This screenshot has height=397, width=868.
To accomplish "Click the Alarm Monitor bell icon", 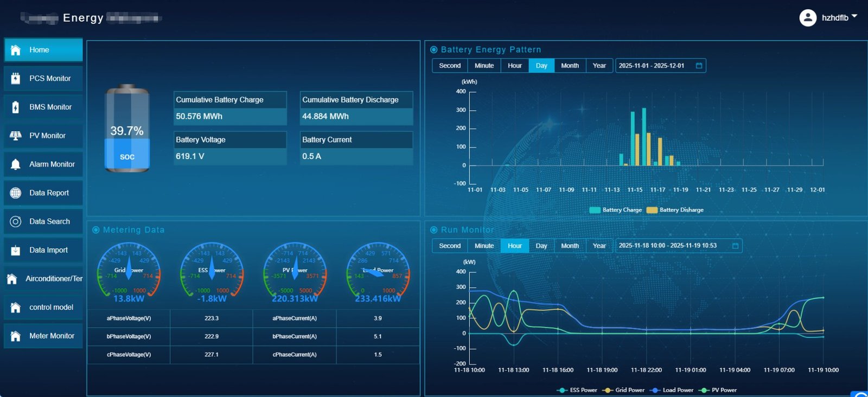I will pyautogui.click(x=16, y=164).
